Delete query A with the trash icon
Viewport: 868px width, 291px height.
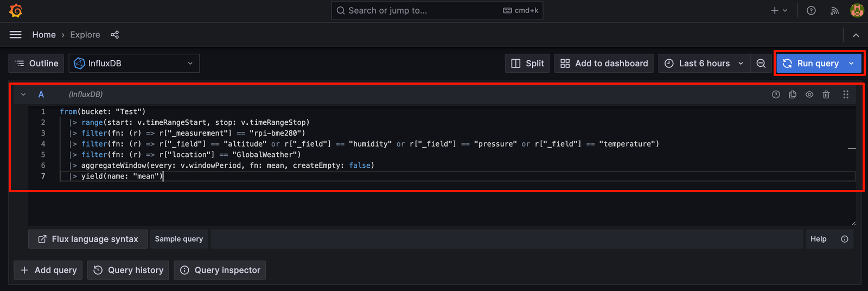point(826,94)
